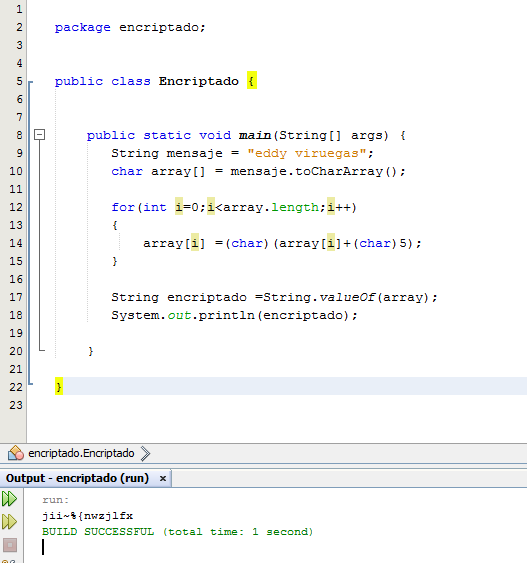Screen dimensions: 527x563
Task: Click the class icon in breadcrumb bar
Action: point(16,453)
